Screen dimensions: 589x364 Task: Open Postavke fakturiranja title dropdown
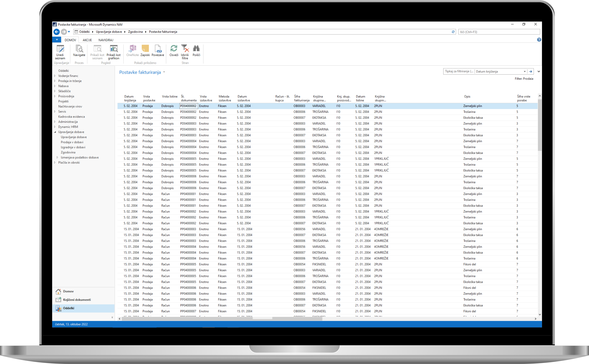[164, 72]
